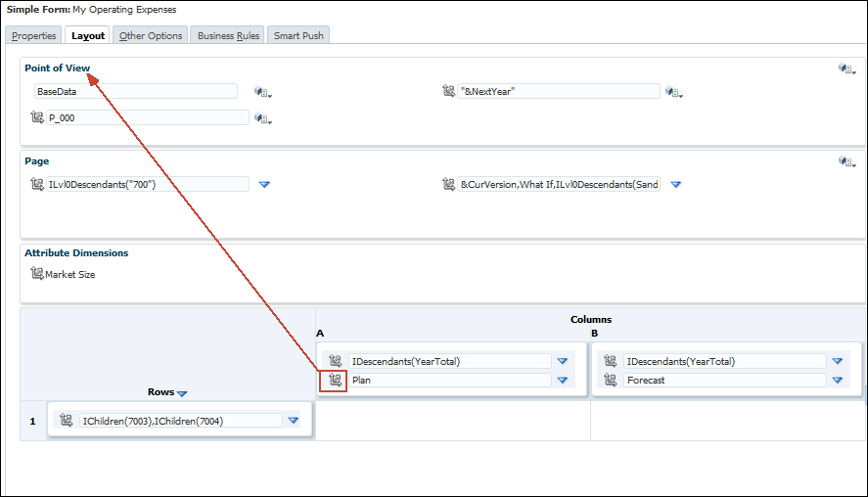Image resolution: width=868 pixels, height=497 pixels.
Task: Select column header A
Action: 320,334
